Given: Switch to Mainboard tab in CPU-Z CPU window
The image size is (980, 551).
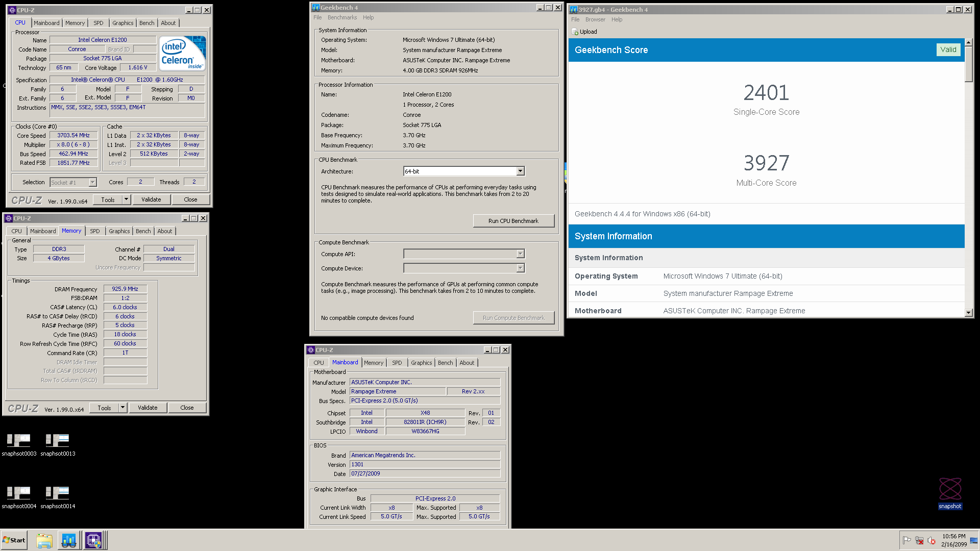Looking at the screenshot, I should (46, 23).
